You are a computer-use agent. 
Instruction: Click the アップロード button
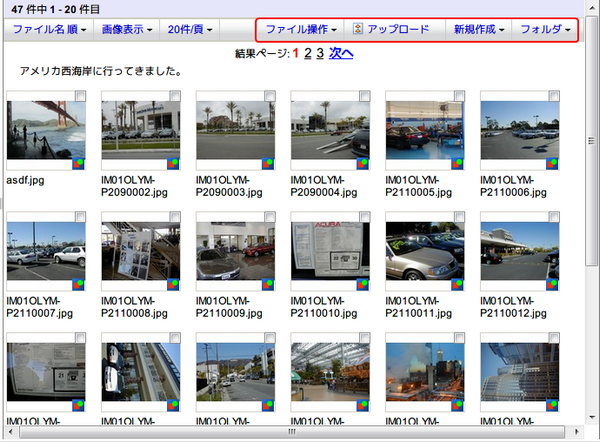395,29
